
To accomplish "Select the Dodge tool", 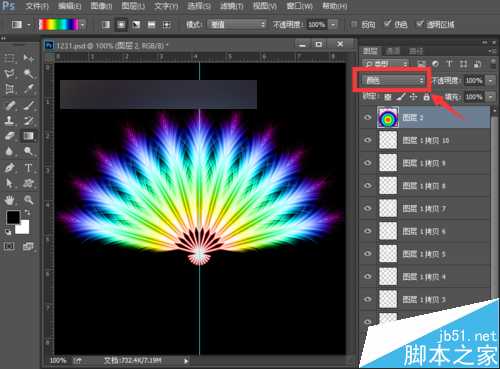I will click(x=28, y=152).
